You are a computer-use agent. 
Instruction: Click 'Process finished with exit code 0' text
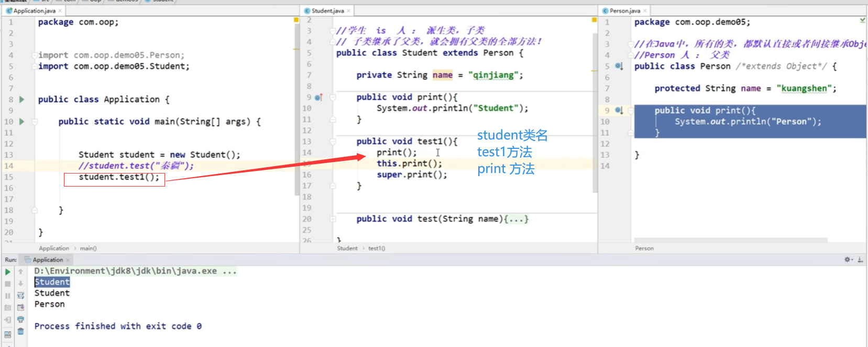118,326
